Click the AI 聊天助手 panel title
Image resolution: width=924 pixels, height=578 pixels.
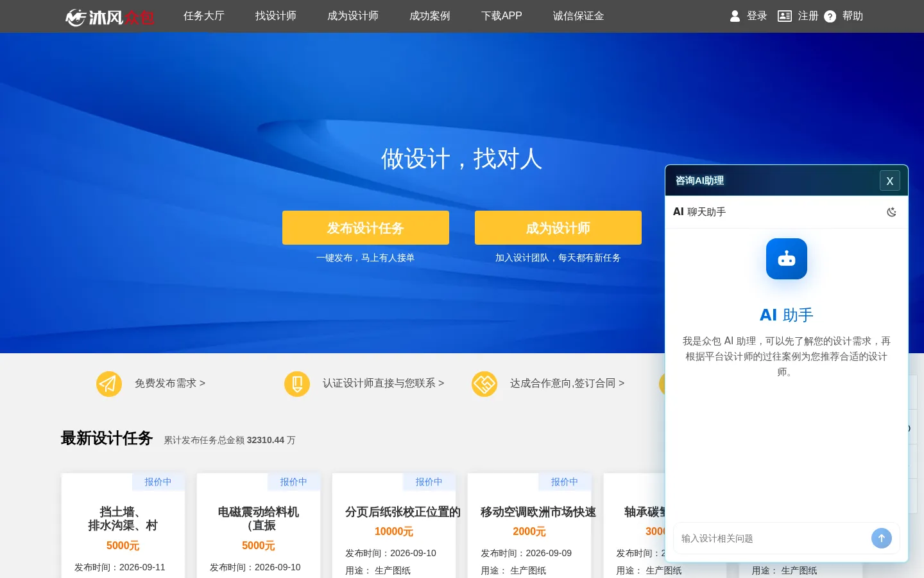699,212
